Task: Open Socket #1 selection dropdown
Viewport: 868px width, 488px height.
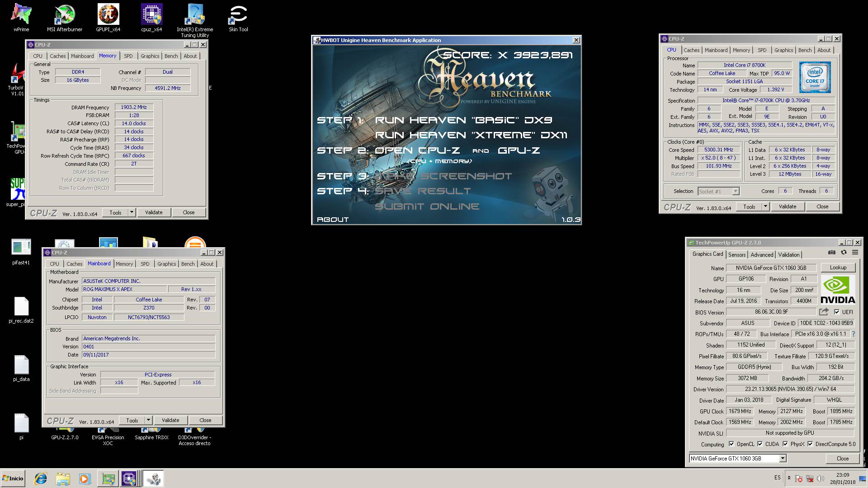Action: tap(736, 191)
